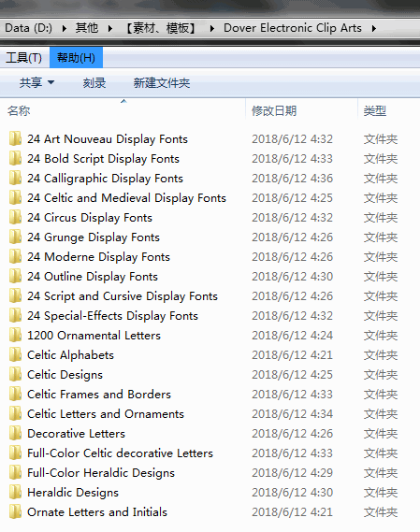Expand the arrow after Dover Electronic Clip Arts
Screen dimensions: 420x532
pos(374,28)
